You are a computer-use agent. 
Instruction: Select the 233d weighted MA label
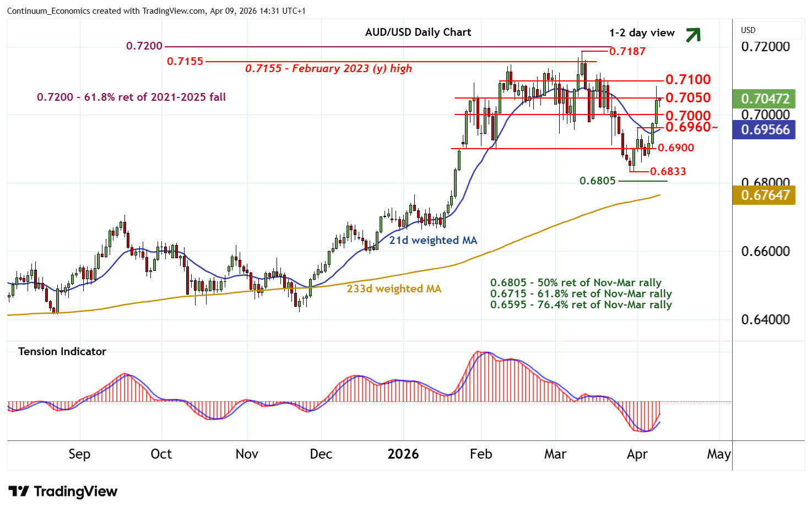click(x=394, y=289)
